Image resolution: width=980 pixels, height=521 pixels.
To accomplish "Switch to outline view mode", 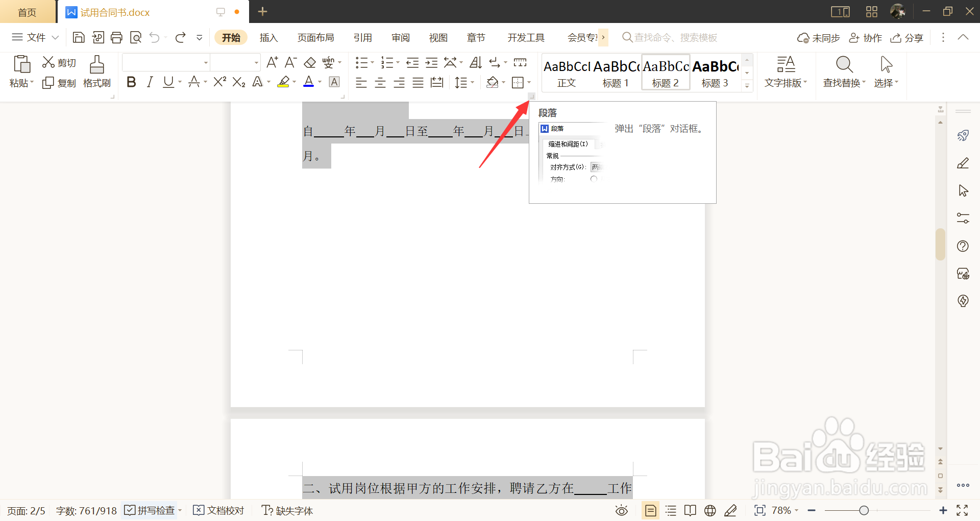I will coord(671,510).
